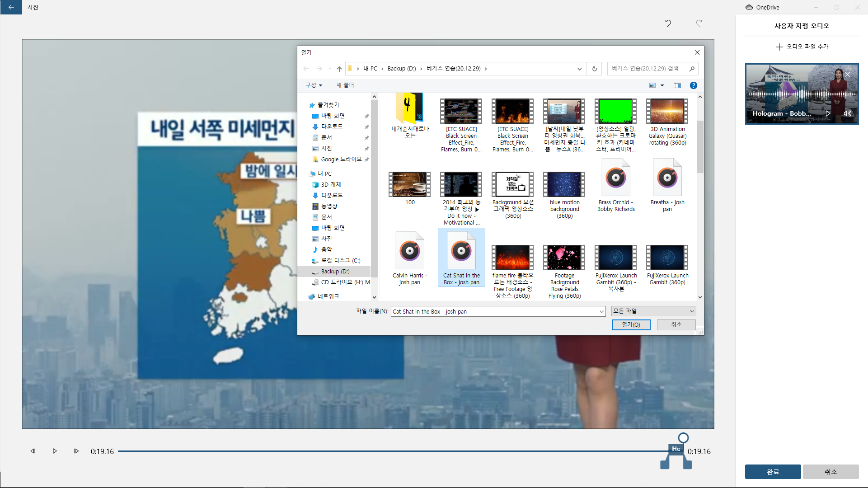
Task: Click the undo arrow icon
Action: [668, 23]
